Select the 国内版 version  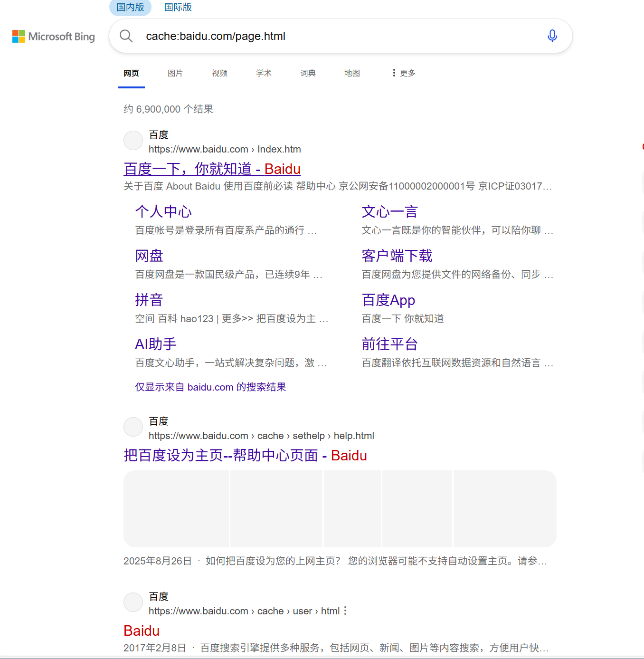coord(130,7)
